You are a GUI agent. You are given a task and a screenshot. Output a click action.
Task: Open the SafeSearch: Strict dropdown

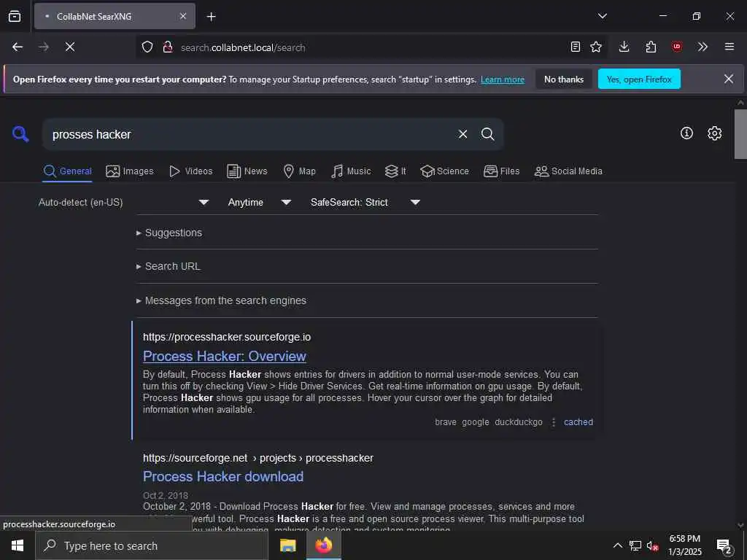365,203
